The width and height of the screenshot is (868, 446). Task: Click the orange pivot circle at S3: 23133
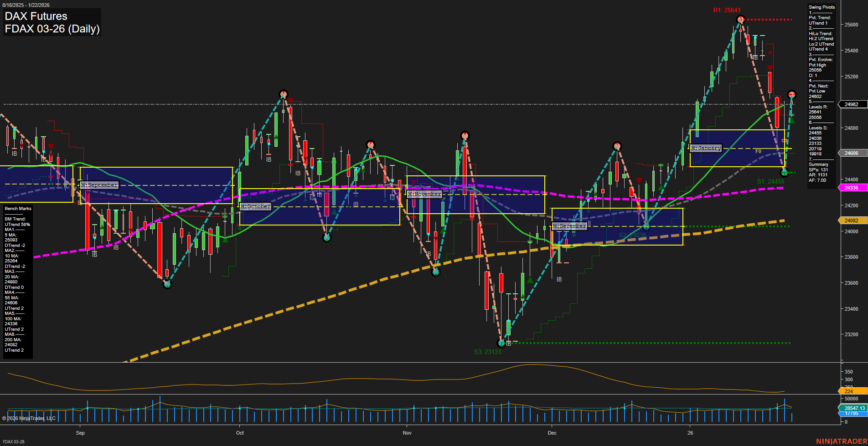[501, 343]
